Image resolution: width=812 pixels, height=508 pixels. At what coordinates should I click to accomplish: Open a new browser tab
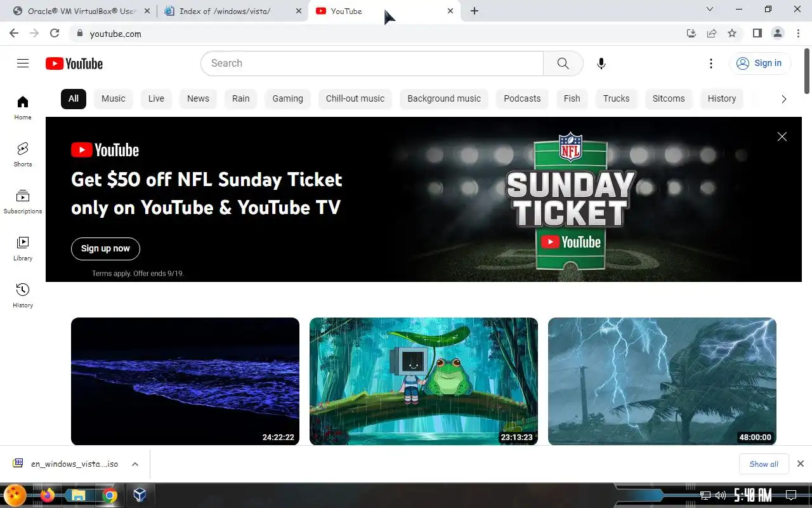pyautogui.click(x=475, y=11)
